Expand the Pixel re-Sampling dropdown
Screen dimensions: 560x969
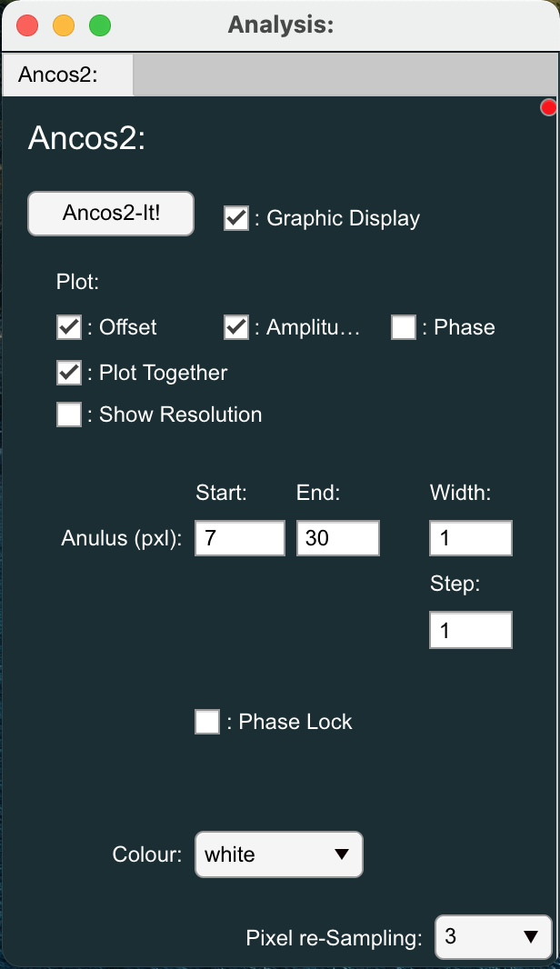[493, 937]
